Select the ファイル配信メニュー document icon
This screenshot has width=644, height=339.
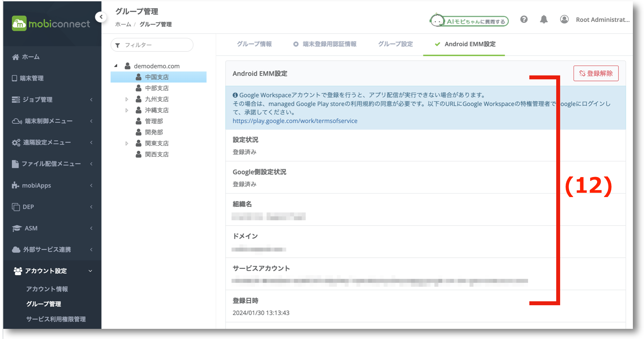coord(15,164)
